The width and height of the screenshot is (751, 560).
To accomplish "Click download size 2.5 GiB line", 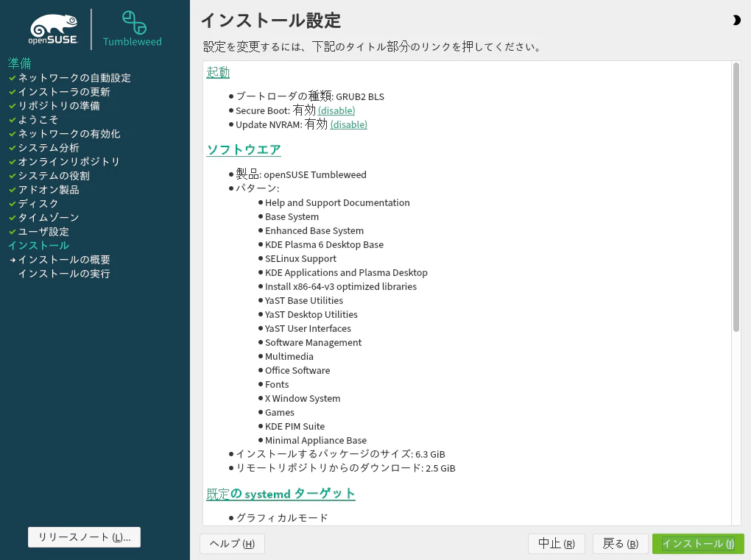I will pyautogui.click(x=345, y=468).
